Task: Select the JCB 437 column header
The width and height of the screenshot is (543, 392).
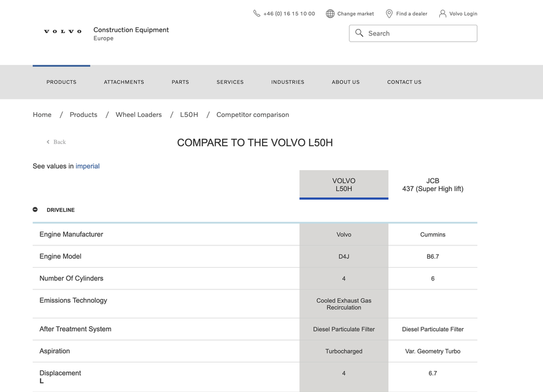Action: [433, 185]
